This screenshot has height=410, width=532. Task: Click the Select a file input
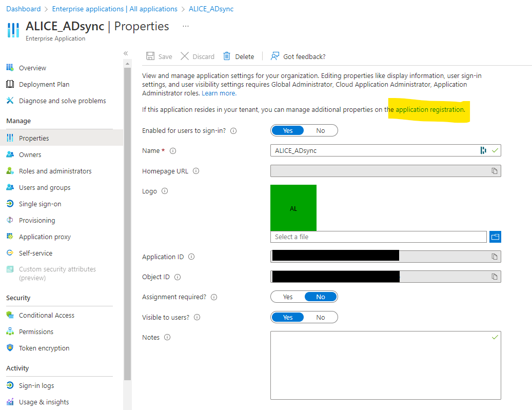pos(378,237)
